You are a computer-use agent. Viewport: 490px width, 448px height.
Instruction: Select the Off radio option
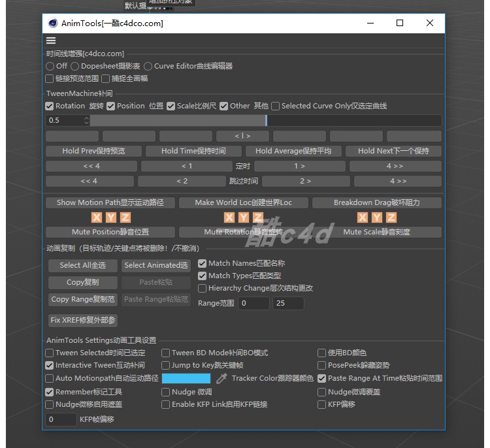(x=50, y=66)
